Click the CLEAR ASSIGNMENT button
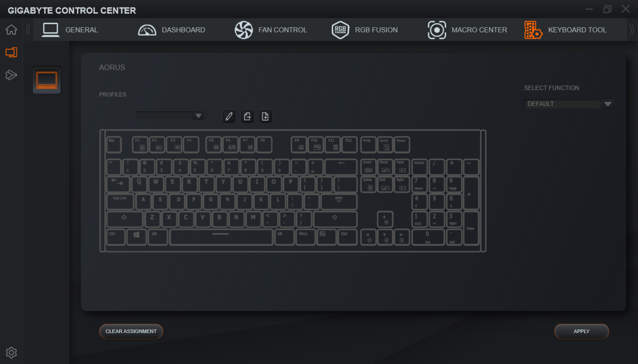 click(131, 331)
